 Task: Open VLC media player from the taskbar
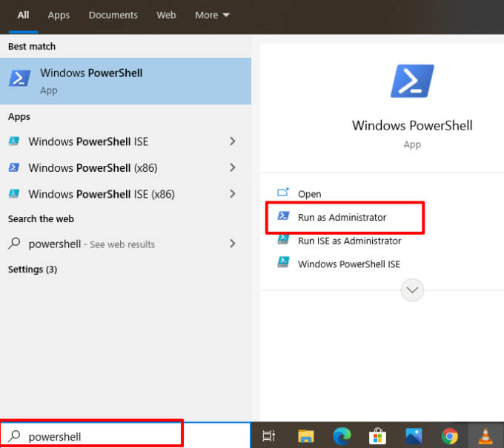tap(485, 436)
